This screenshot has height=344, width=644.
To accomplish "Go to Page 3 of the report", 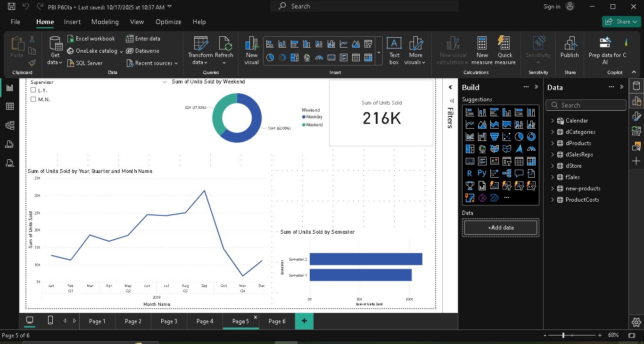I will [x=169, y=321].
